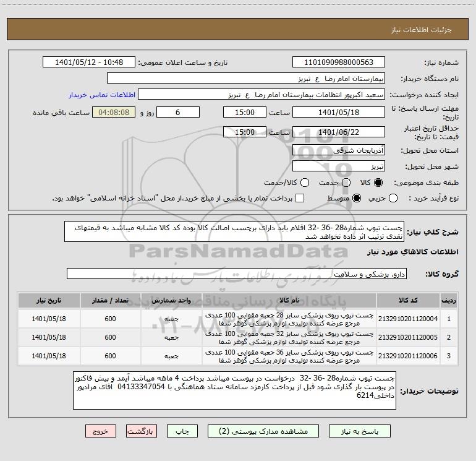Viewport: 476px width, 461px height.
Task: Click the پاسخ به نیاز button
Action: 360,431
